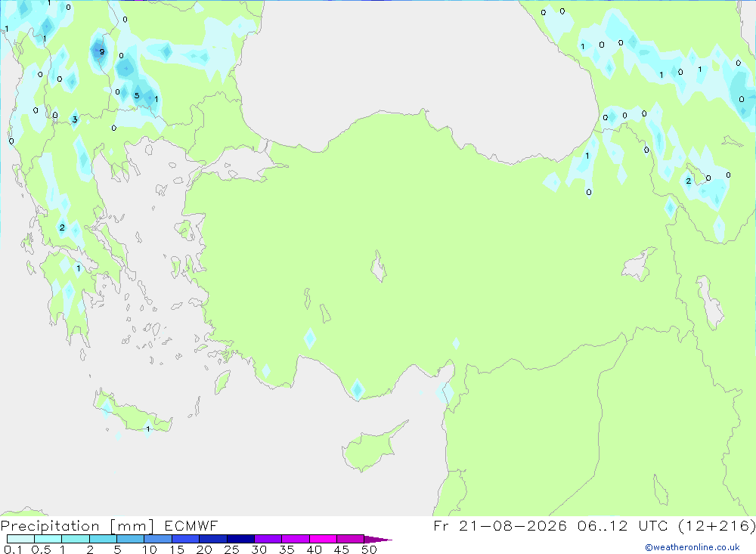Click the '(12+216)' forecast step text
This screenshot has width=756, height=554.
(x=717, y=525)
